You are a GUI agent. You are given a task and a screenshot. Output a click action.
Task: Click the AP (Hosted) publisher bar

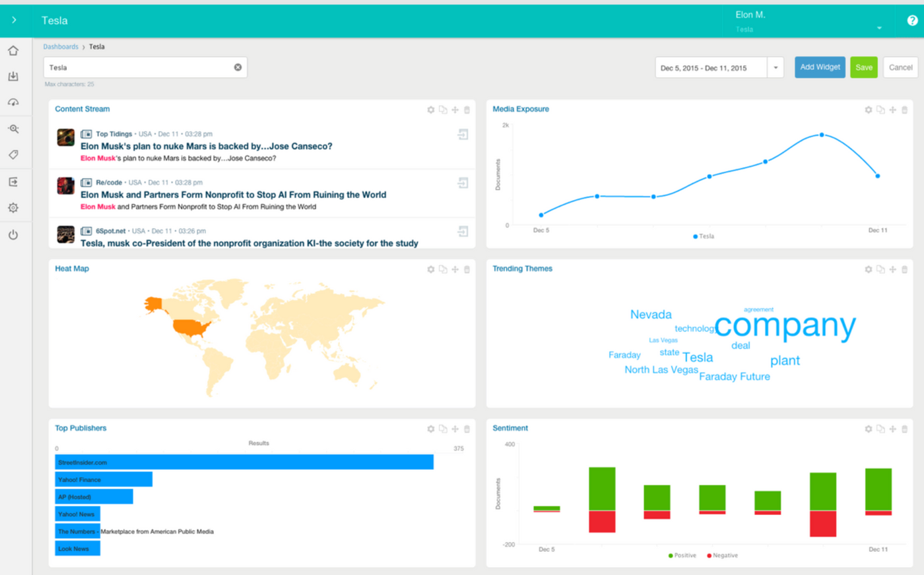[x=94, y=496]
